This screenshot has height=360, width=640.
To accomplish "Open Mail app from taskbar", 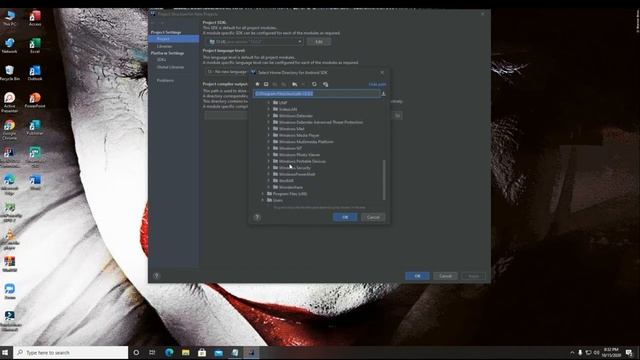I will 218,352.
